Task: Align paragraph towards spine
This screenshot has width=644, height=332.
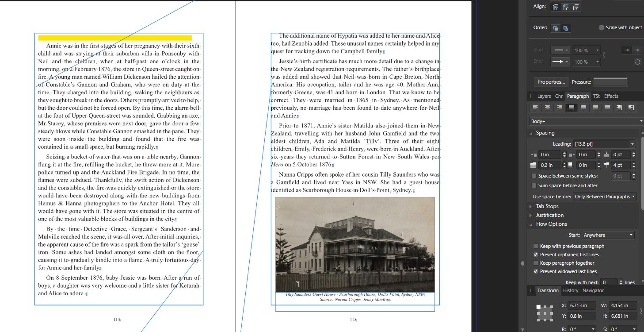Action: 619,108
